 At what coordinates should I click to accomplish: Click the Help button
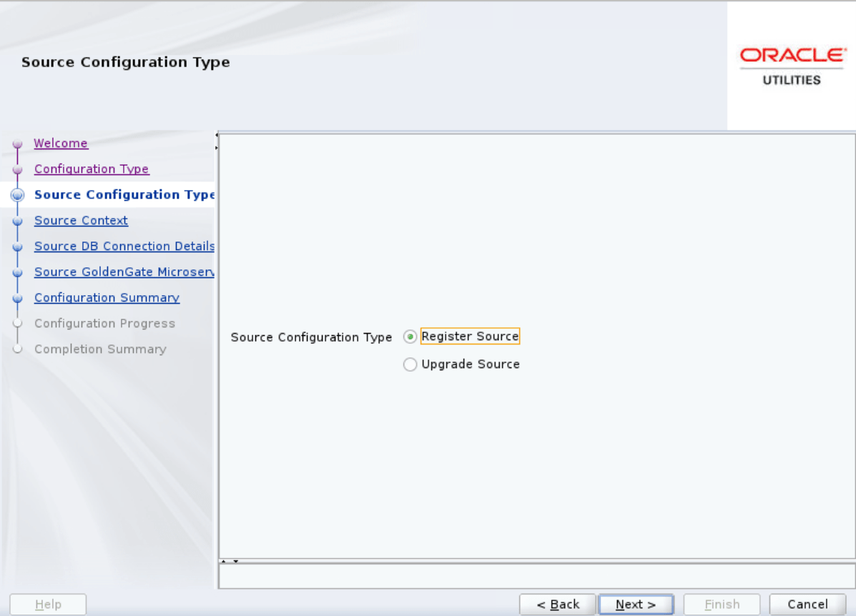[x=47, y=604]
